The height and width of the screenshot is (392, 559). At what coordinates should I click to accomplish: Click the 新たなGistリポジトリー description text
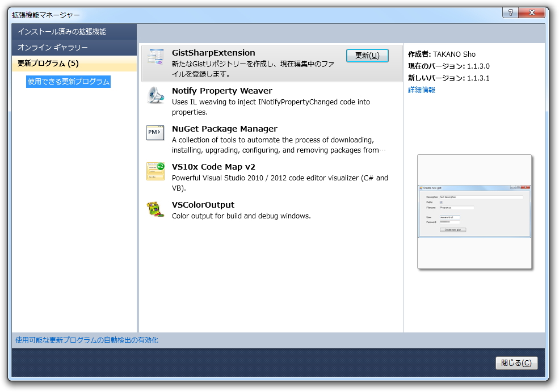tap(253, 69)
